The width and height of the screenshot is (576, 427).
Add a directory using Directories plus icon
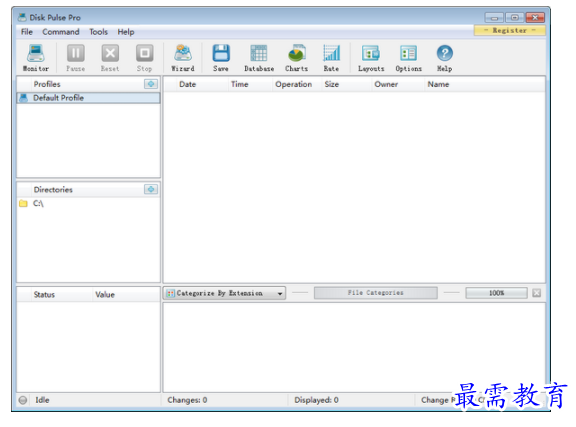[x=151, y=189]
